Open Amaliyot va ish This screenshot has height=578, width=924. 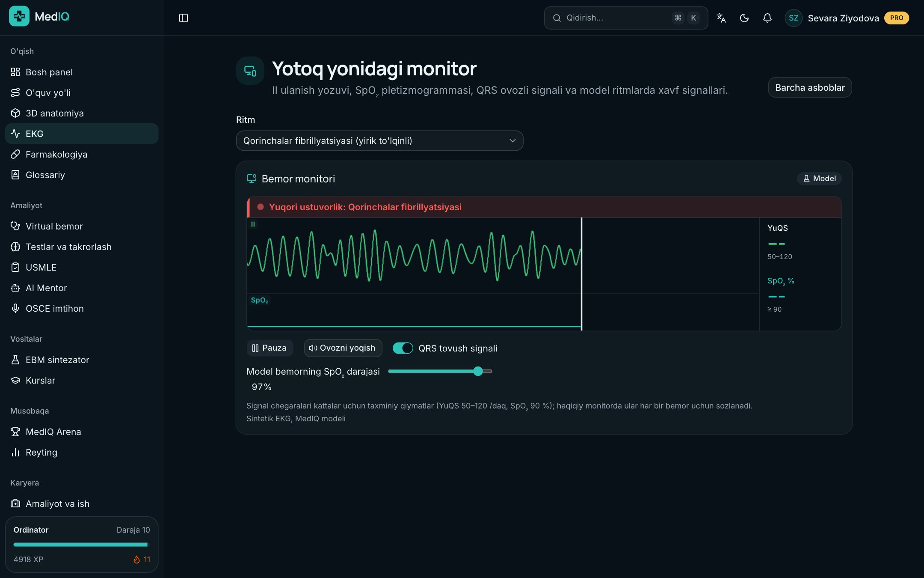click(x=82, y=504)
